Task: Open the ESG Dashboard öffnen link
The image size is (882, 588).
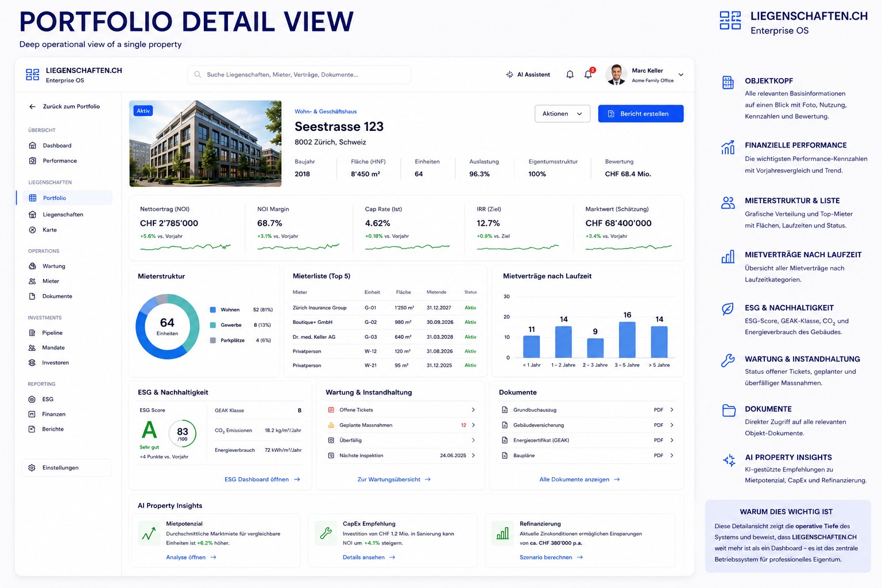Action: pos(262,479)
